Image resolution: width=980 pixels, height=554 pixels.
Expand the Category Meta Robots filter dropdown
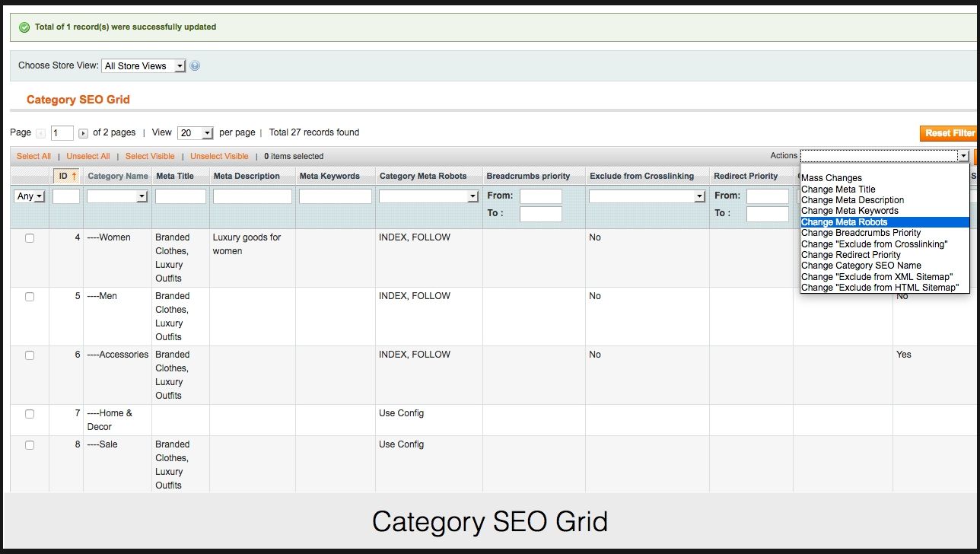tap(428, 196)
